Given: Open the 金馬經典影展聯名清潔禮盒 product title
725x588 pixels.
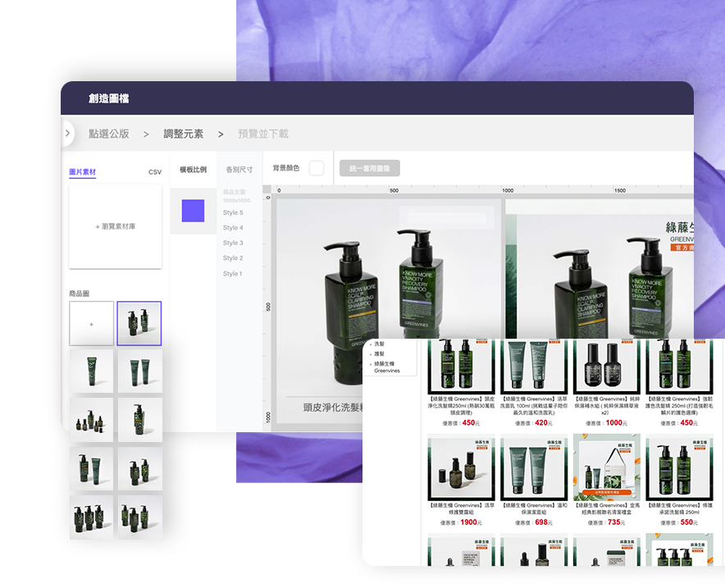Looking at the screenshot, I should (x=607, y=509).
